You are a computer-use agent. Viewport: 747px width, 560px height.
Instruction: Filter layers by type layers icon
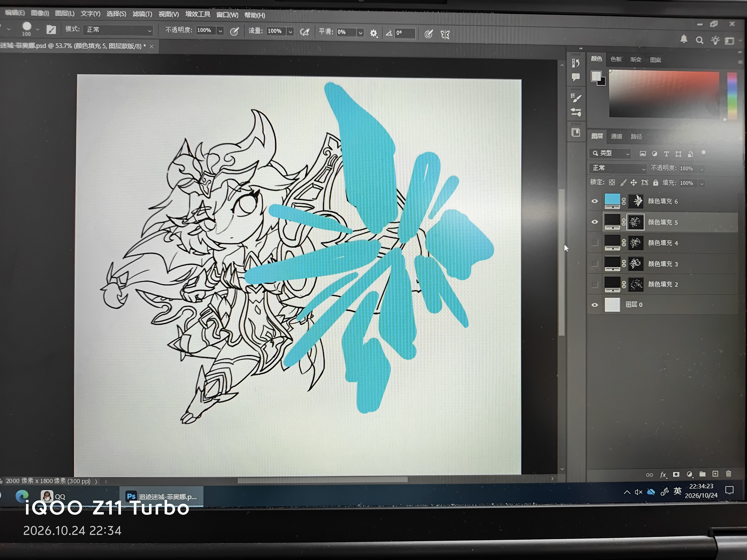point(666,154)
